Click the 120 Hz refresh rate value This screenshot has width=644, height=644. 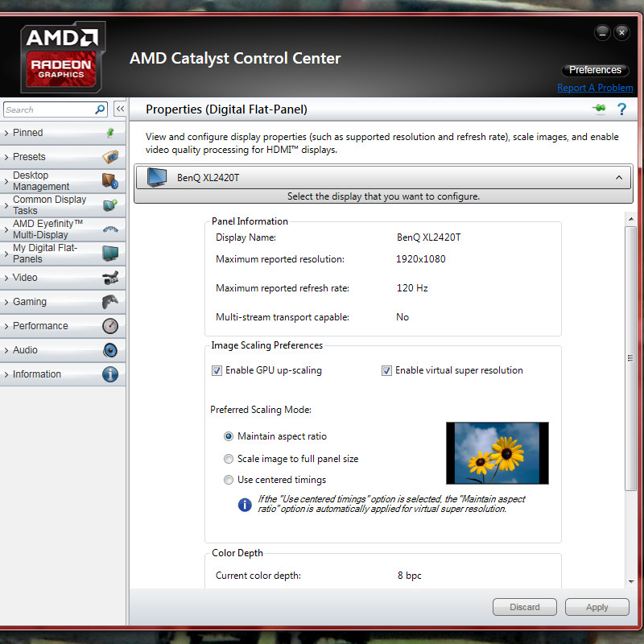click(x=412, y=288)
